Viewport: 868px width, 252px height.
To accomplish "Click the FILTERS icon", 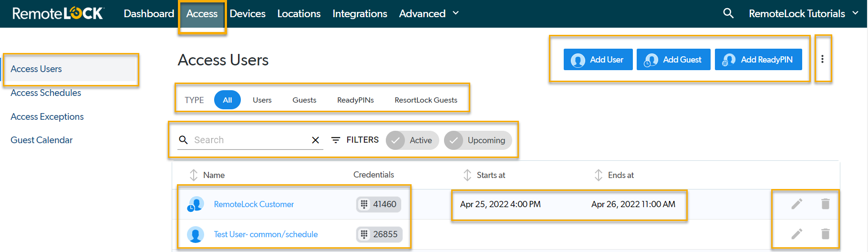I will (336, 140).
